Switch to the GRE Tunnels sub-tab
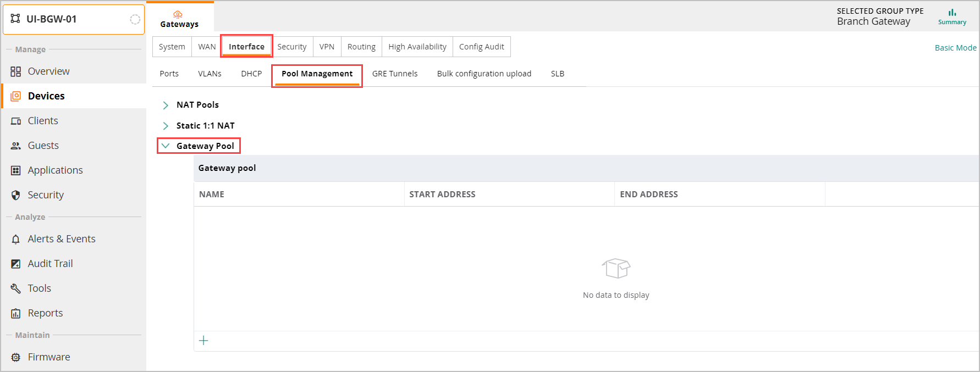980x372 pixels. click(395, 74)
